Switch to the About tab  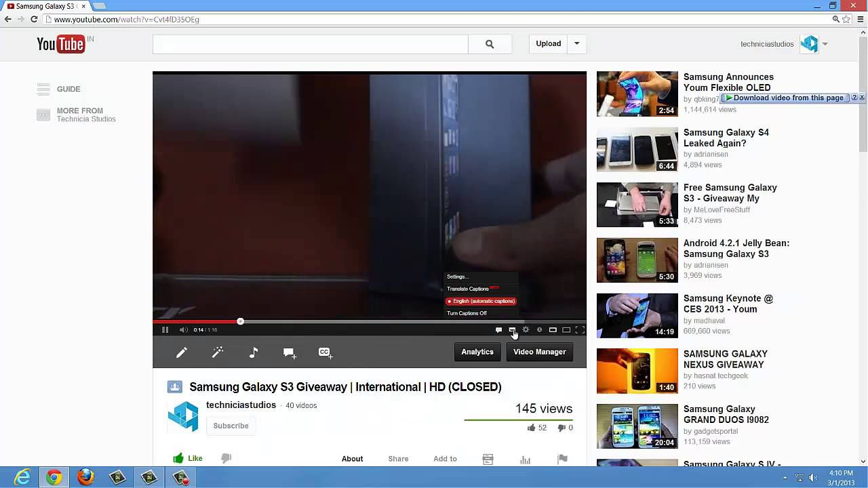point(352,459)
